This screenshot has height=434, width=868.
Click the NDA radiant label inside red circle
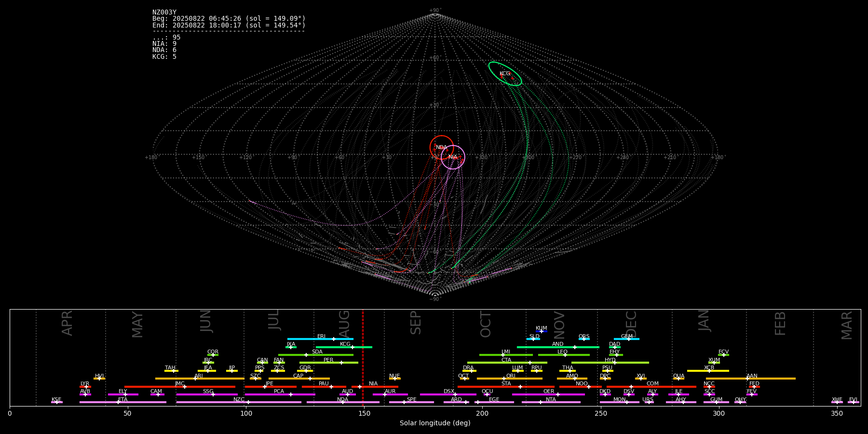(x=441, y=148)
